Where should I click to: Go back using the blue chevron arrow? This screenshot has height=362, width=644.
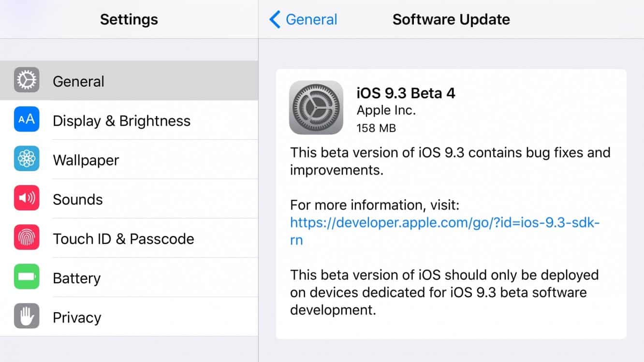(275, 20)
